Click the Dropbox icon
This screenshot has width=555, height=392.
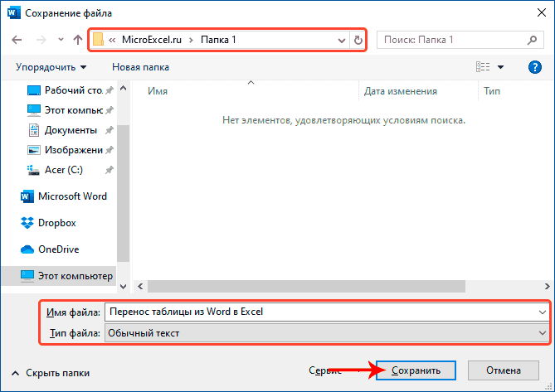coord(27,223)
